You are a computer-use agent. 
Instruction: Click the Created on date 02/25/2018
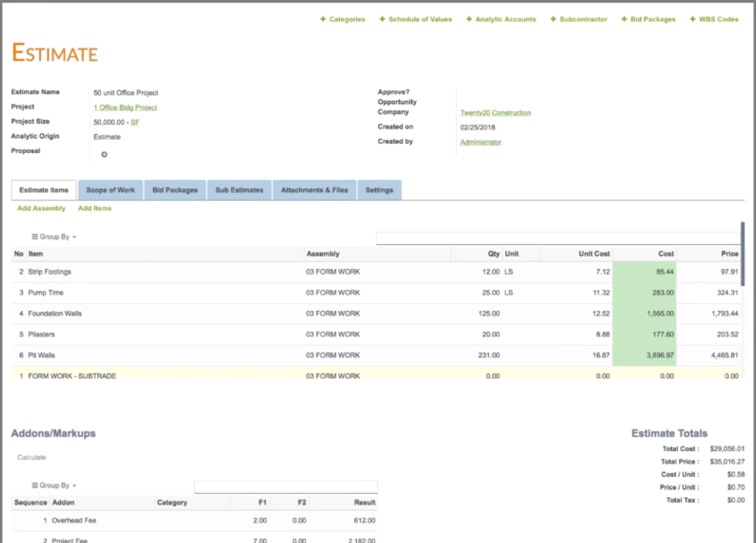tap(477, 127)
